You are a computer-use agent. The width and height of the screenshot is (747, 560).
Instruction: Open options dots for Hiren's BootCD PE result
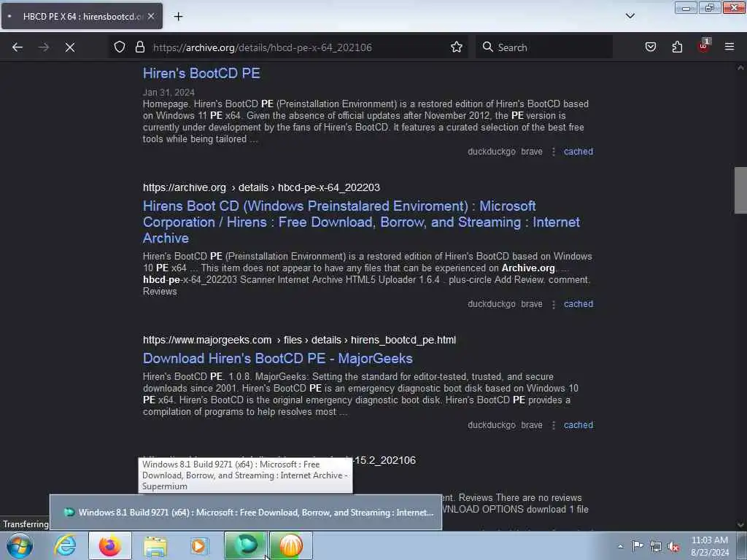click(x=553, y=152)
